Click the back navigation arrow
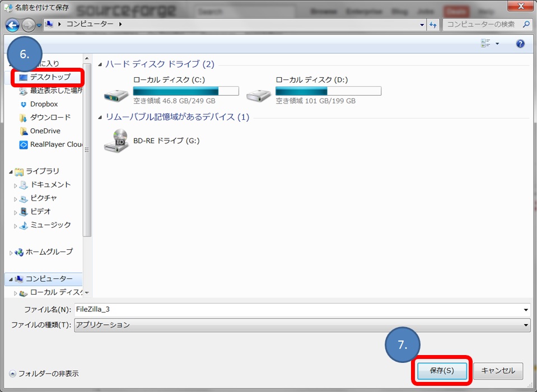537x392 pixels. 12,25
